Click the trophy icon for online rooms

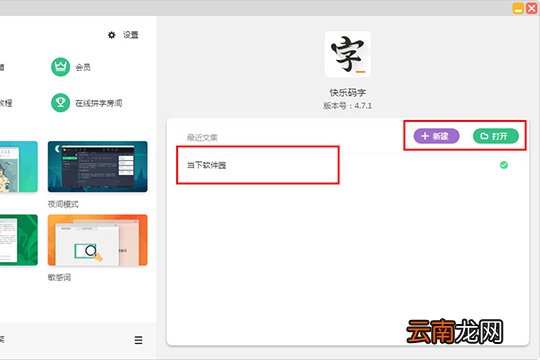tap(61, 103)
